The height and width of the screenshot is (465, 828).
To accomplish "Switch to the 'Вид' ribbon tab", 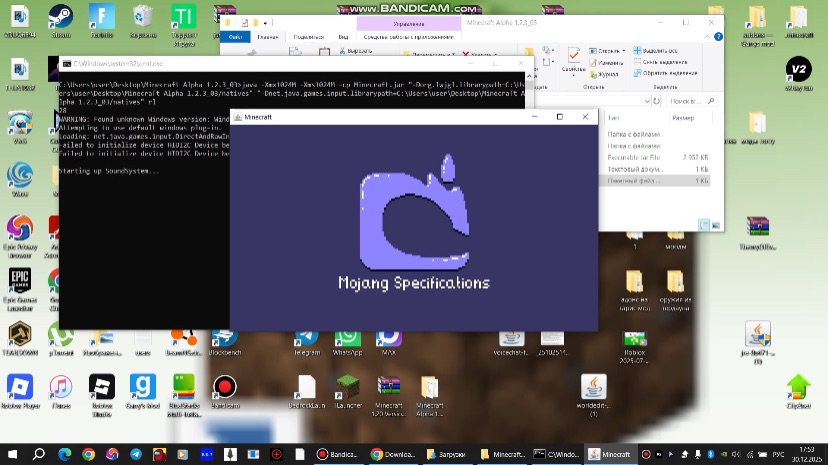I will (x=342, y=37).
